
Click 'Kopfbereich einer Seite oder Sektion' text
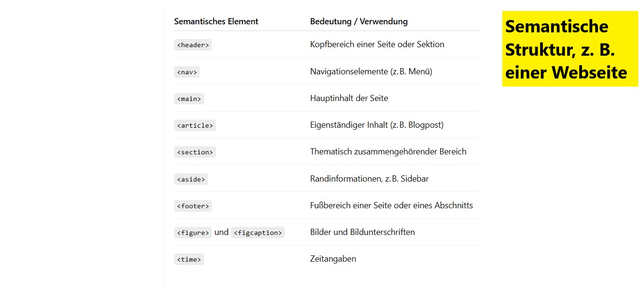click(377, 44)
